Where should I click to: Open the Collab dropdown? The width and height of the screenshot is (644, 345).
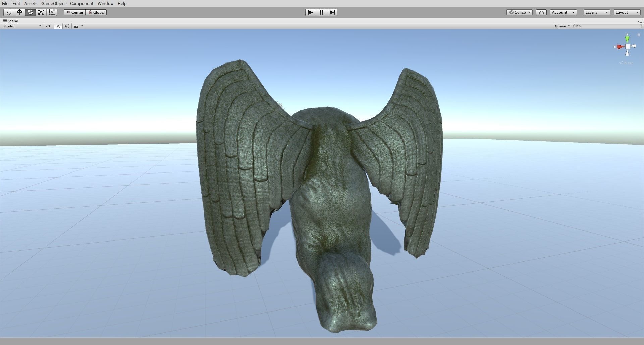point(520,12)
